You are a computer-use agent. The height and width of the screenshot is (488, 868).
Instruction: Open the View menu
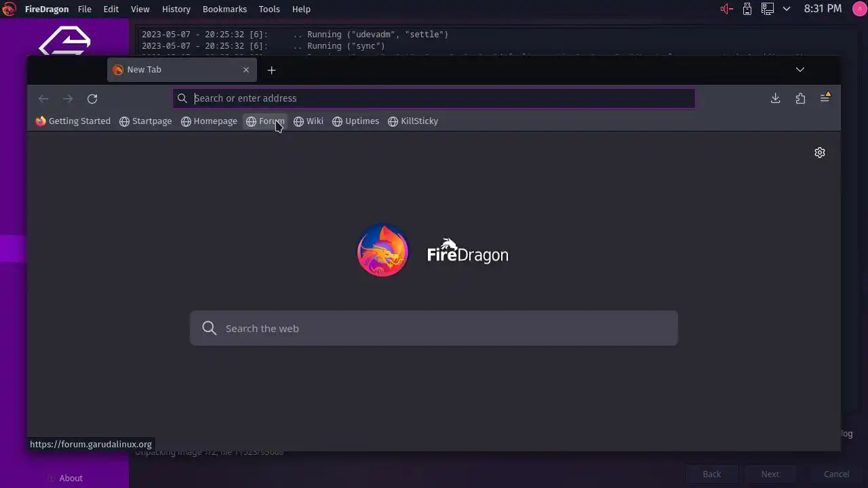pyautogui.click(x=140, y=9)
